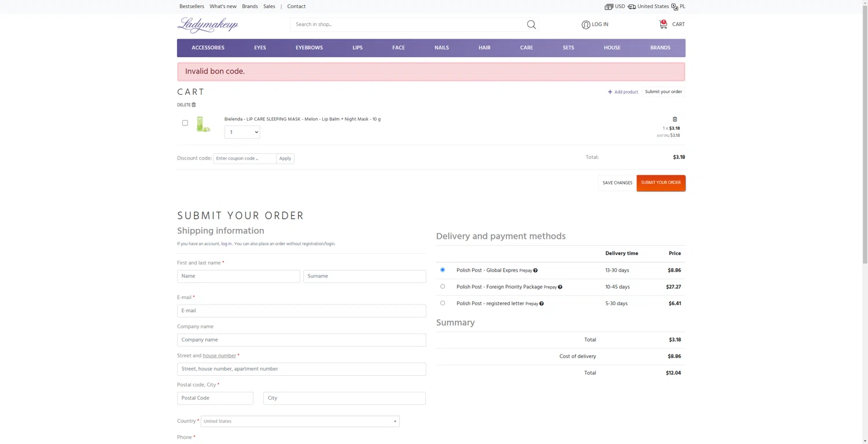Click help icon for registered letter
The width and height of the screenshot is (868, 444).
point(542,304)
